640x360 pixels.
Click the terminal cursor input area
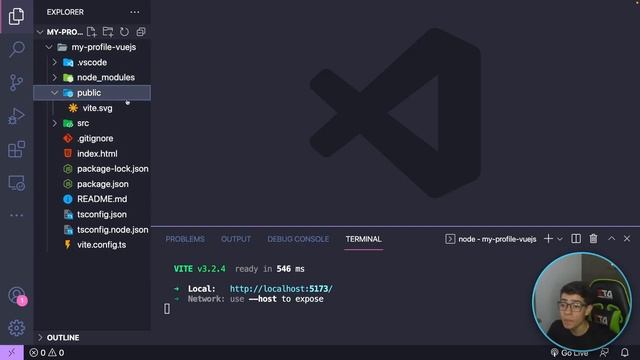(167, 309)
